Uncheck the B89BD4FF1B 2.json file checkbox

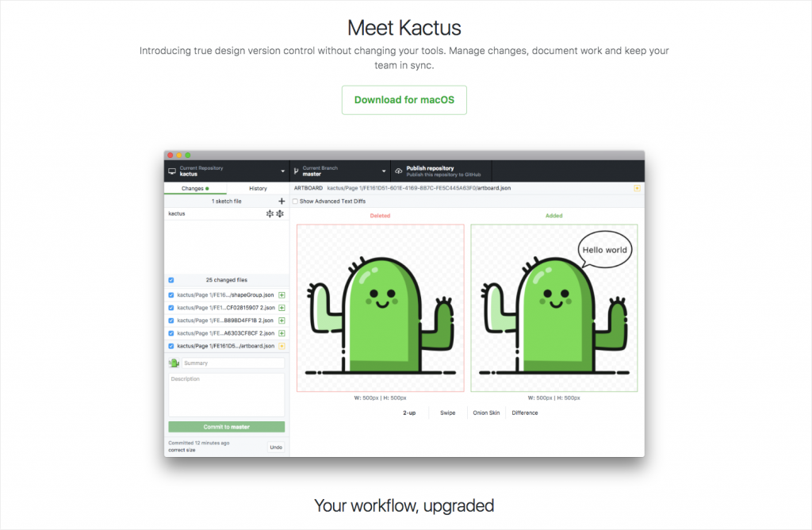coord(171,321)
